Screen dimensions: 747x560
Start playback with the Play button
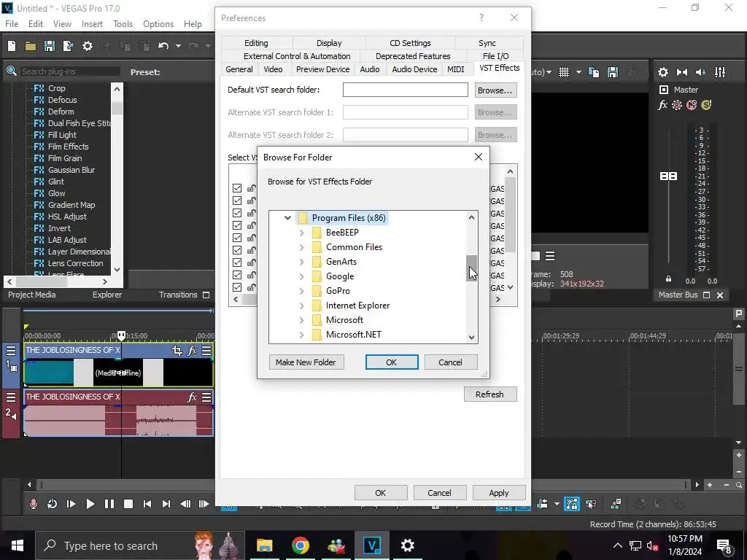pos(90,504)
